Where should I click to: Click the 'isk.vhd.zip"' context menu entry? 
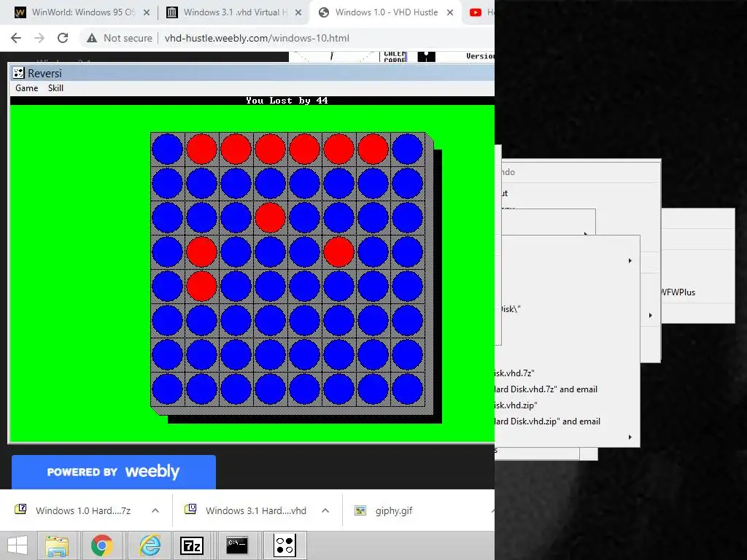(516, 405)
